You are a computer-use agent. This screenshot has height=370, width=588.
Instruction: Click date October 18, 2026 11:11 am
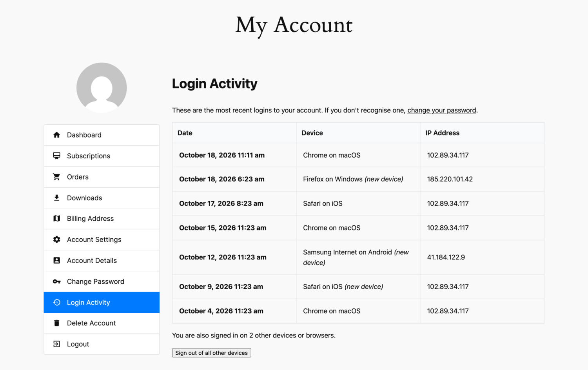[222, 155]
